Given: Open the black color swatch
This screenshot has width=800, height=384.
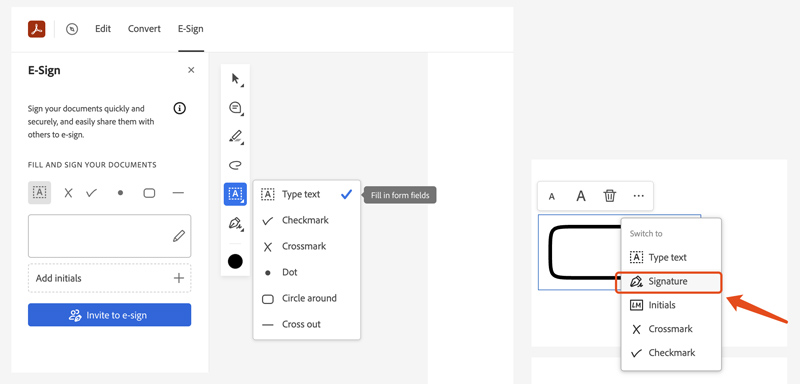Looking at the screenshot, I should [x=235, y=261].
